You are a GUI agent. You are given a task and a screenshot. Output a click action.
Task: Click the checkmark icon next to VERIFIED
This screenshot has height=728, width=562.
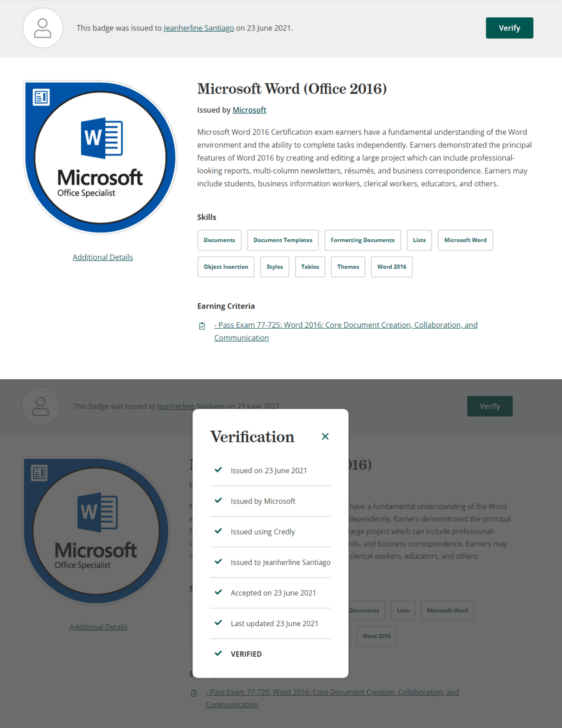pos(218,653)
